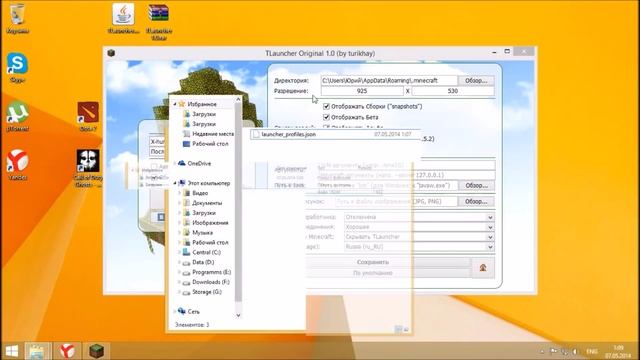Select Избранное in the navigation pane
This screenshot has width=640, height=360.
[202, 104]
